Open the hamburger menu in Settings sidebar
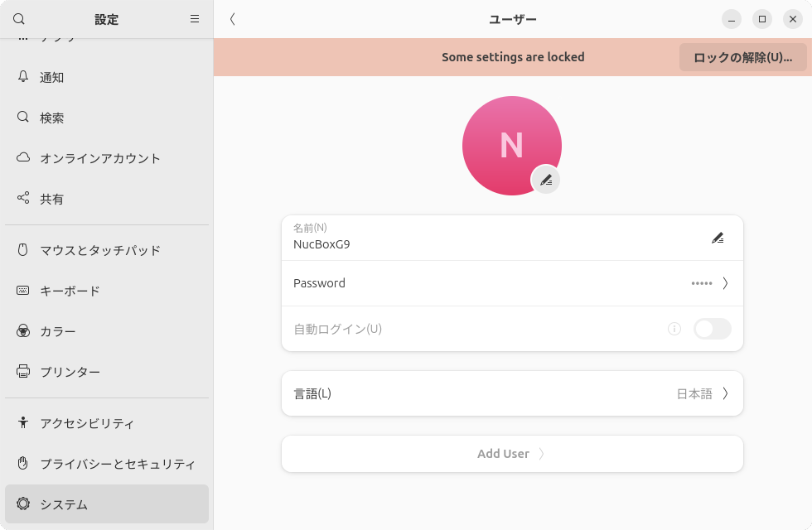Screen dimensions: 812x530 (195, 19)
